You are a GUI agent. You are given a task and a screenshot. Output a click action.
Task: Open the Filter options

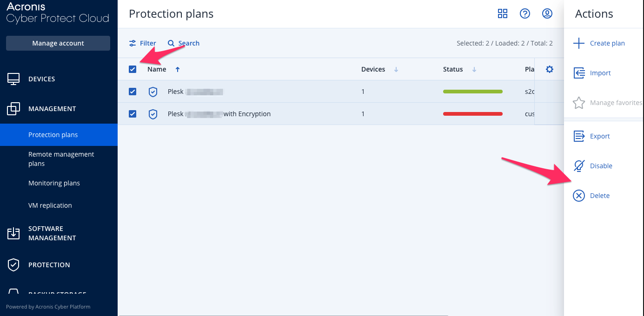[x=143, y=43]
